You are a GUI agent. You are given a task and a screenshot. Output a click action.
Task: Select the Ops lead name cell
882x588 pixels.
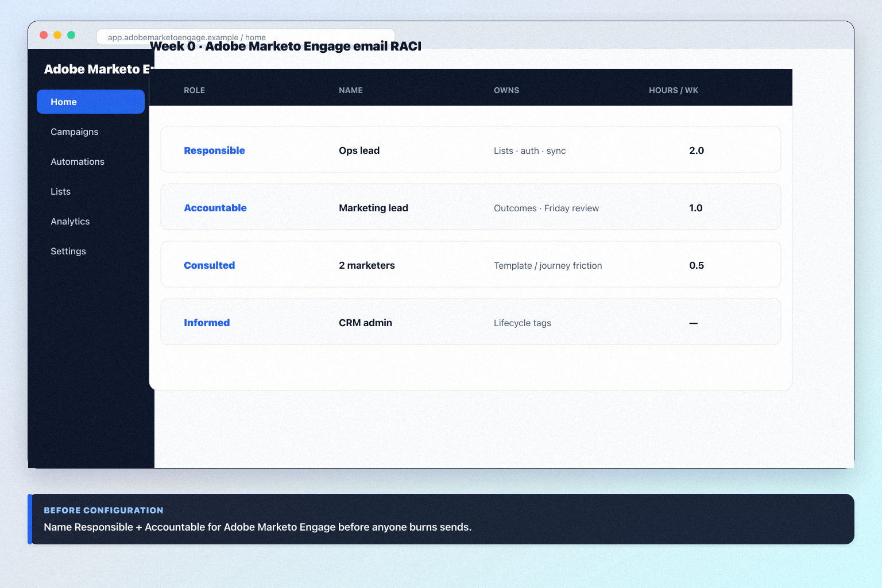coord(359,150)
